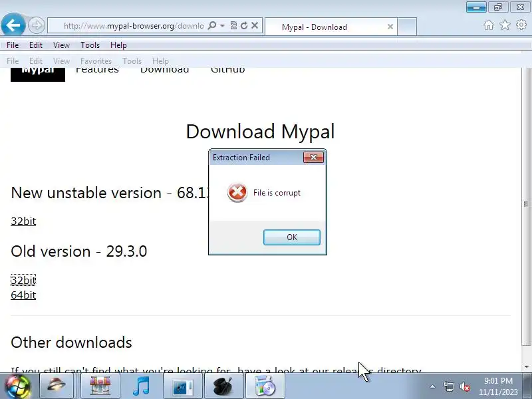Click the scrollbar down arrow
This screenshot has height=399, width=532.
pos(527,366)
